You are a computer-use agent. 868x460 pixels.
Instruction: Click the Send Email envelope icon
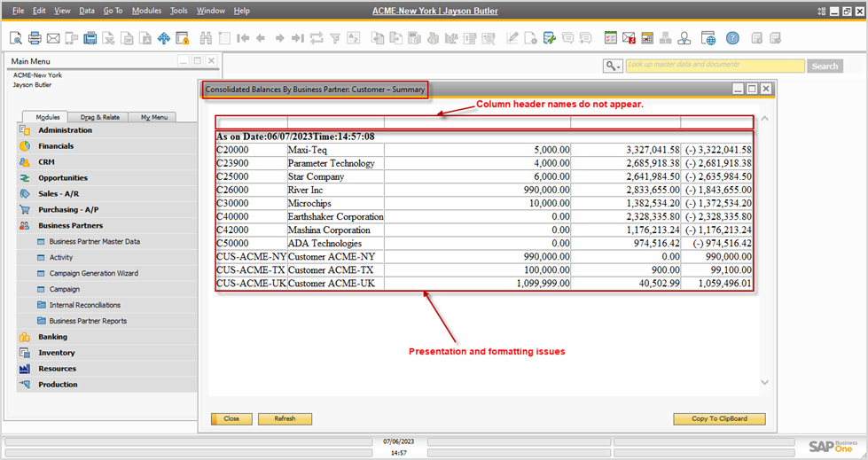tap(53, 38)
